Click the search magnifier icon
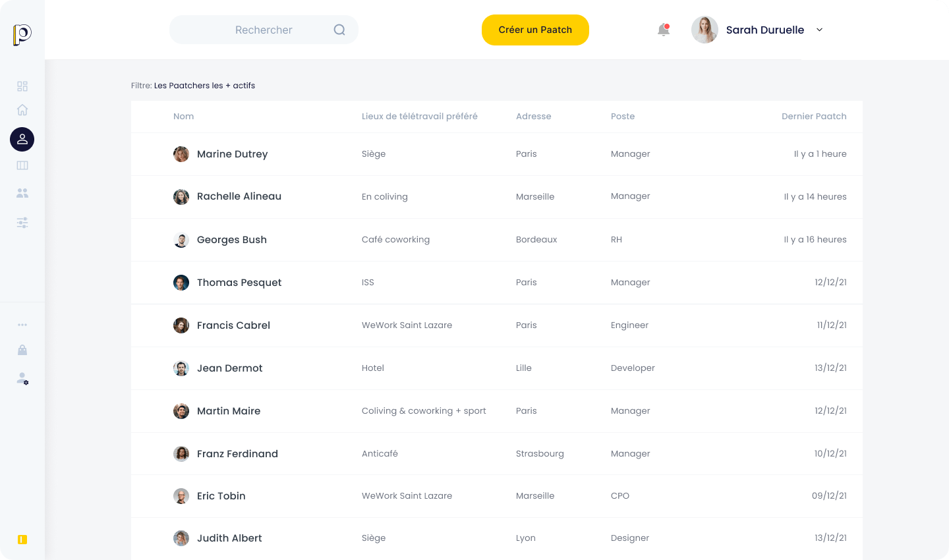Viewport: 949px width, 560px height. (x=339, y=30)
